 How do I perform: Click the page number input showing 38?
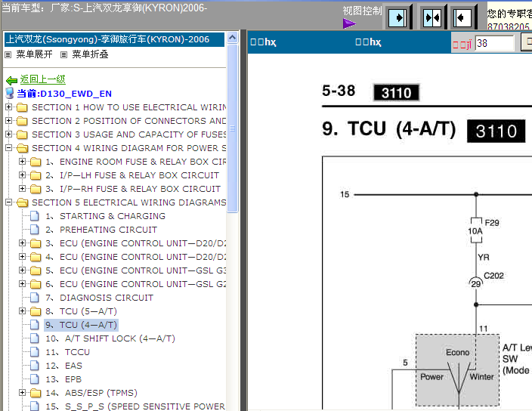(494, 43)
